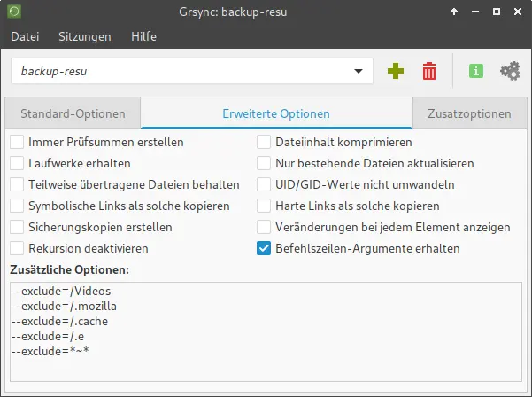Open the Datei menu
This screenshot has width=532, height=397.
[27, 36]
